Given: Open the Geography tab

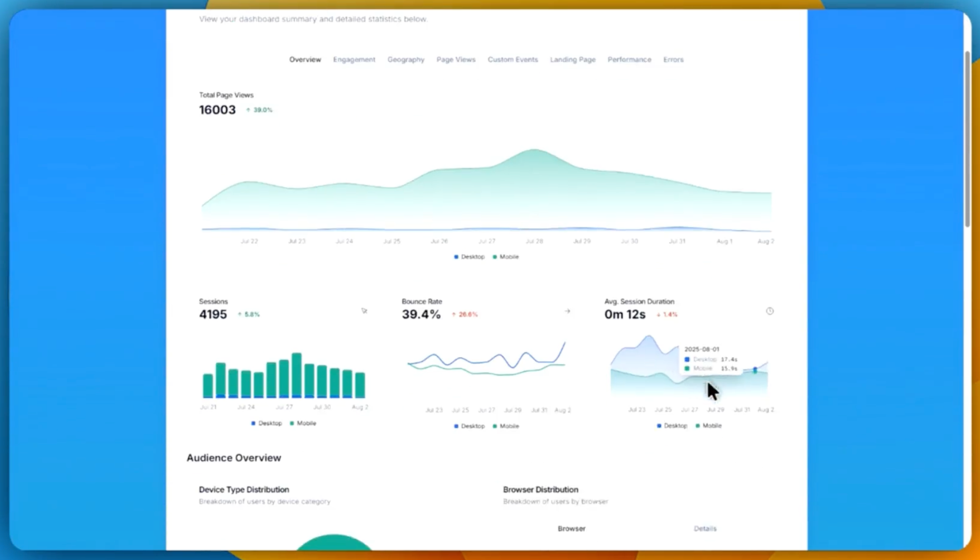Looking at the screenshot, I should pos(406,59).
